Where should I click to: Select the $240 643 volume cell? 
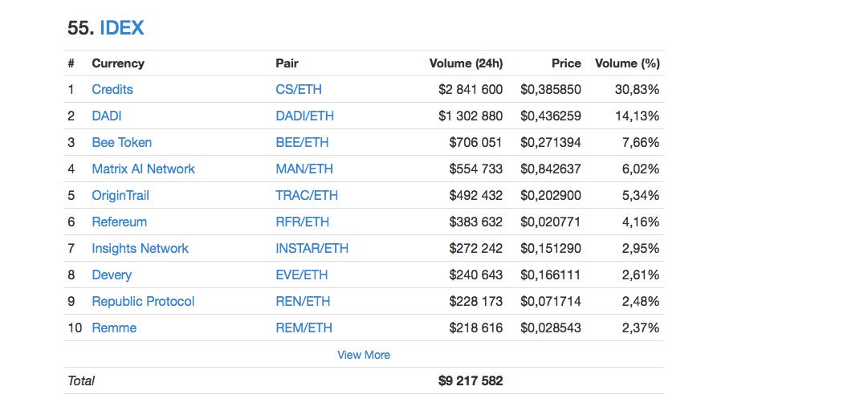click(x=475, y=275)
